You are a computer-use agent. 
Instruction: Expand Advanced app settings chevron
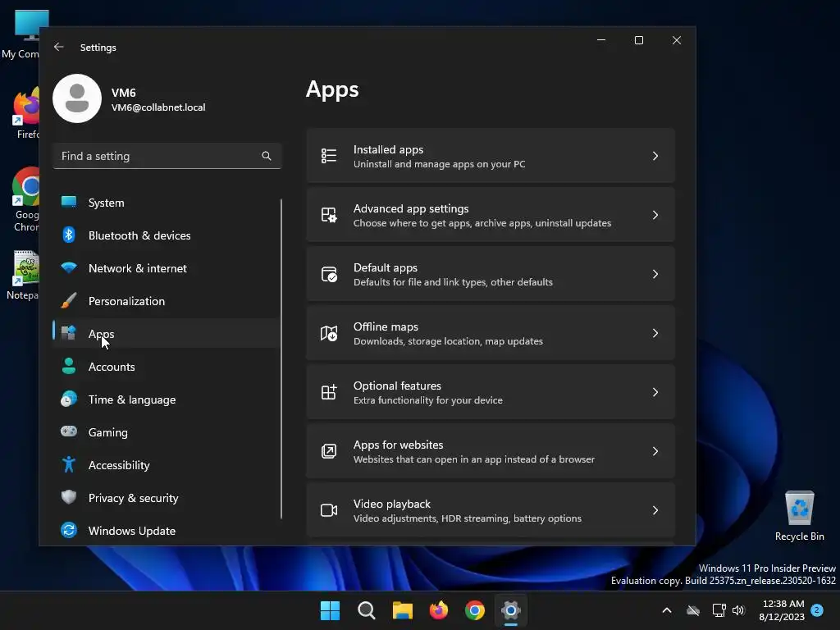pyautogui.click(x=655, y=215)
